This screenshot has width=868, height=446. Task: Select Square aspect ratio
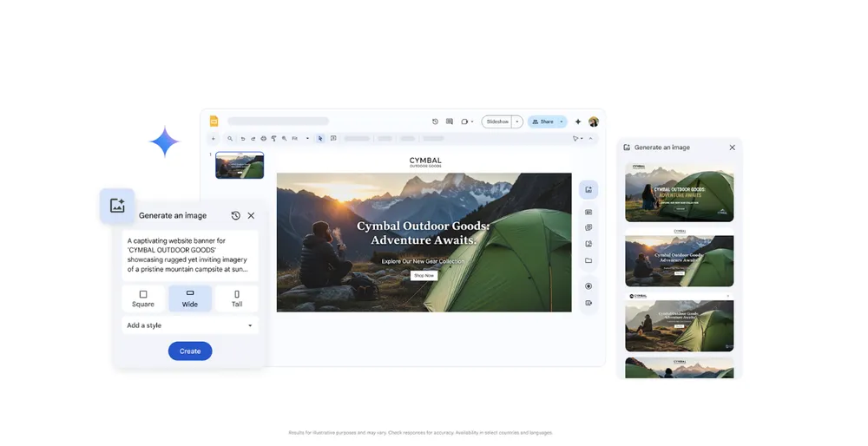click(143, 298)
